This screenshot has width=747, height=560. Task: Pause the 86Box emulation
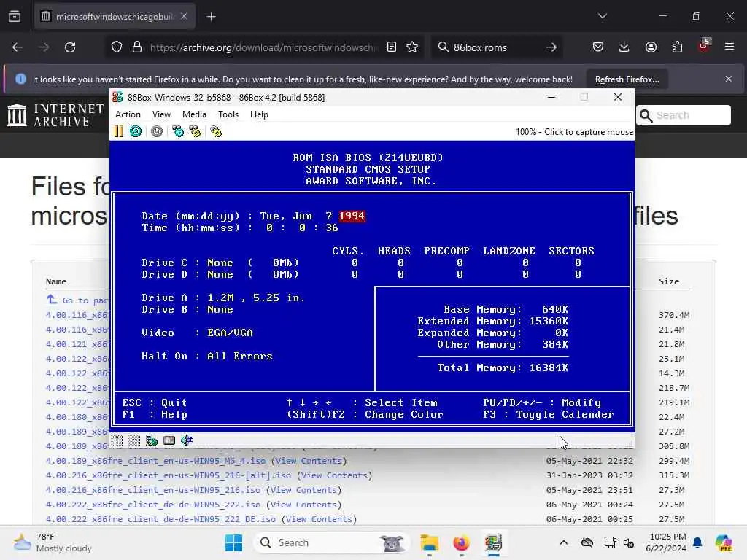(119, 131)
